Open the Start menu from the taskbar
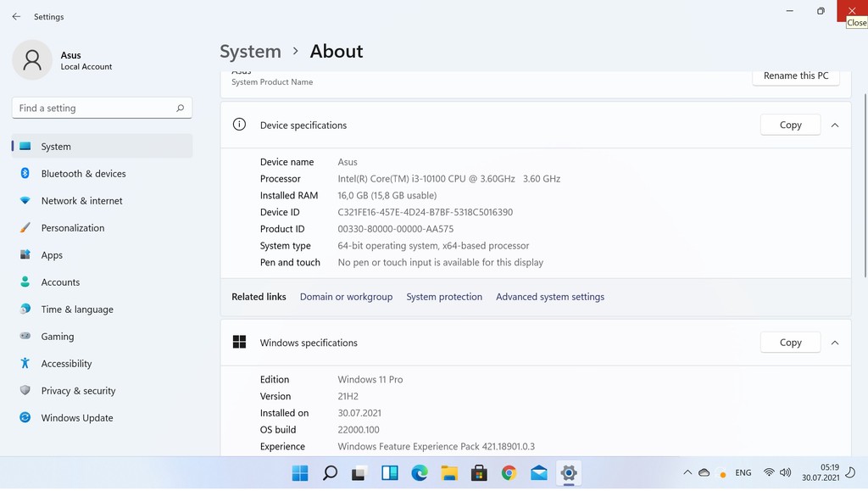Viewport: 868px width, 491px height. click(x=300, y=473)
